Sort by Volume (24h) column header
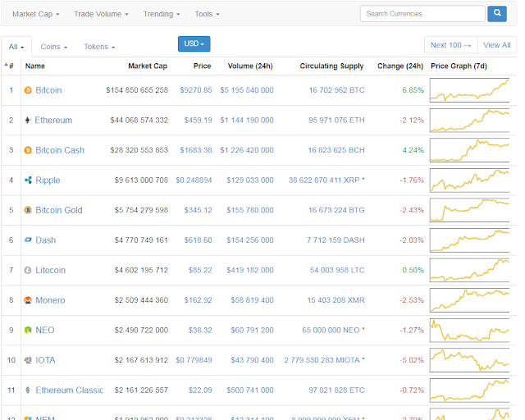Screen dimensions: 525x420 point(250,66)
